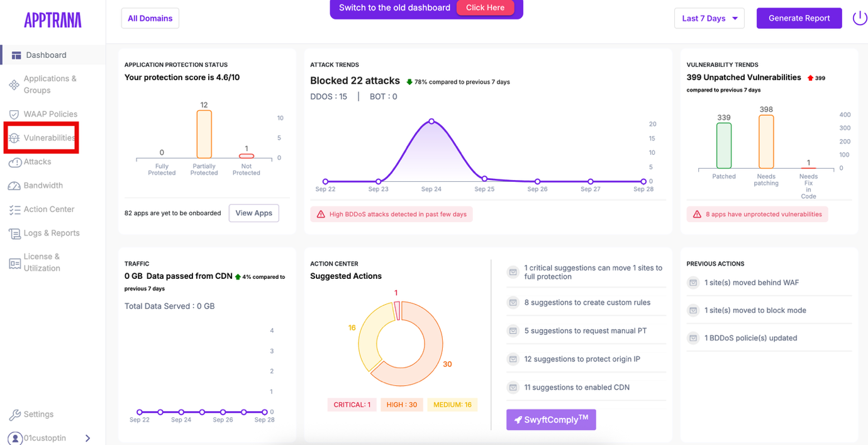This screenshot has height=445, width=868.
Task: Select the Attacks sidebar icon
Action: [x=14, y=162]
